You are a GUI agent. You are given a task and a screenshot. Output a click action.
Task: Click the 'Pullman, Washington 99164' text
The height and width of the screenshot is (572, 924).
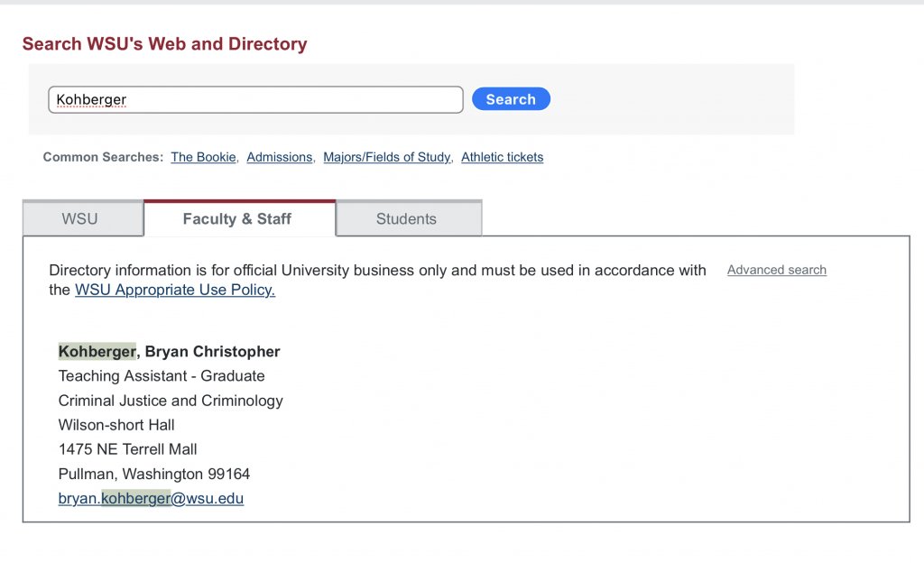pyautogui.click(x=154, y=474)
